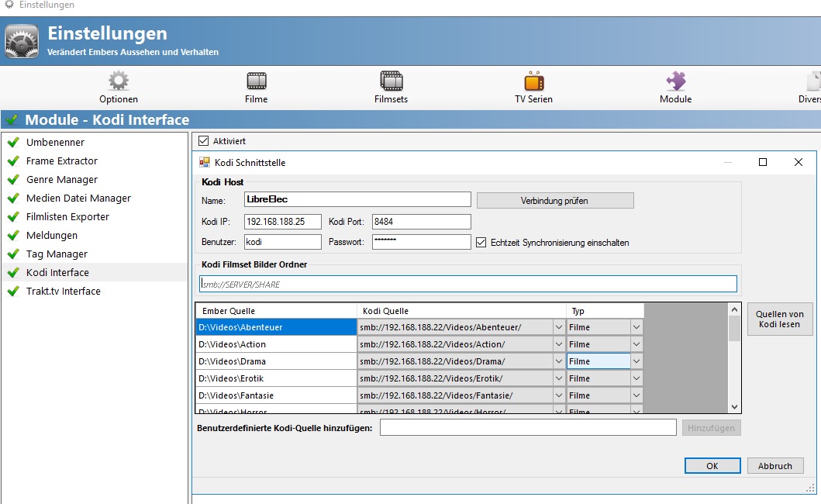Open the Filme film strip icon

click(257, 81)
